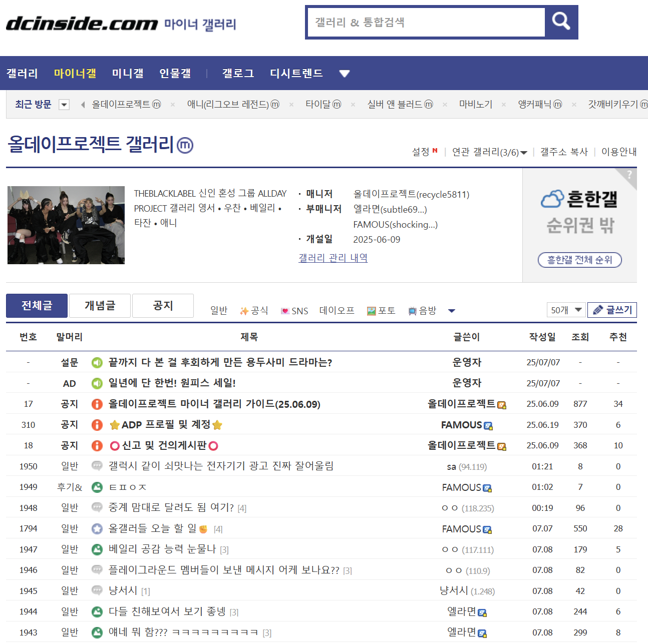Image resolution: width=648 pixels, height=644 pixels.
Task: Expand more category filters arrow after 음방
Action: coord(452,311)
